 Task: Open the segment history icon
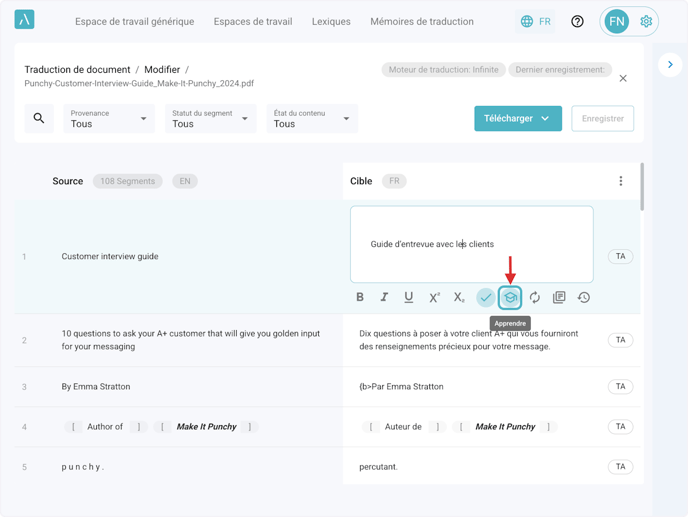(584, 297)
